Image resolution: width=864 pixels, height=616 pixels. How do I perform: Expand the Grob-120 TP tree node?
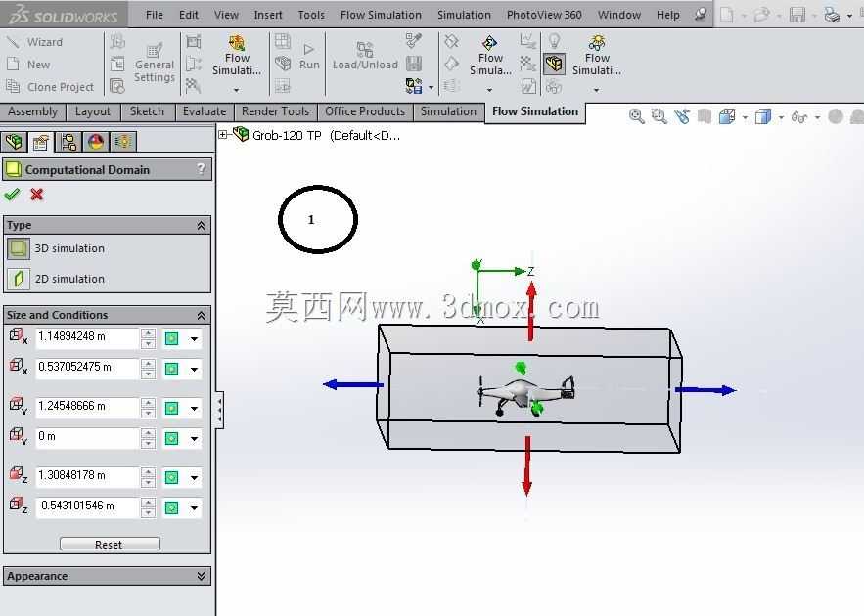pos(223,134)
